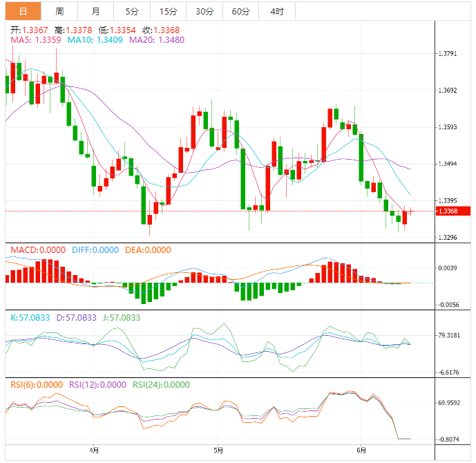Click the RSI(12) indicator label
This screenshot has width=476, height=463.
97,385
